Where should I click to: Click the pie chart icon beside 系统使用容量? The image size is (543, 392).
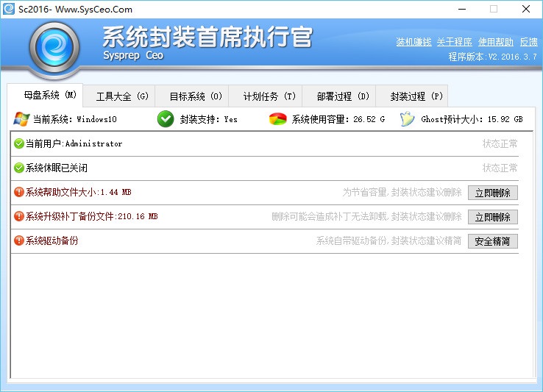(x=277, y=119)
